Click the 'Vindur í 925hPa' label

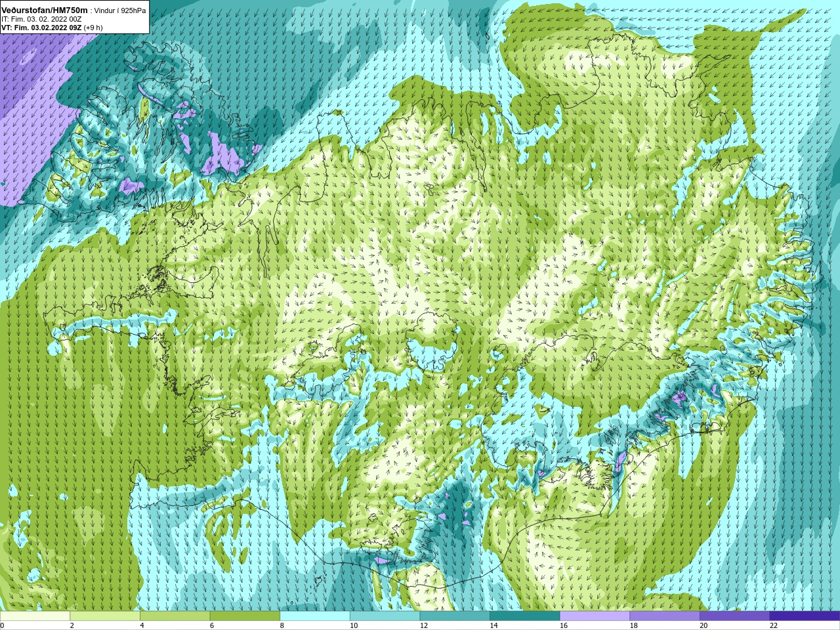120,10
